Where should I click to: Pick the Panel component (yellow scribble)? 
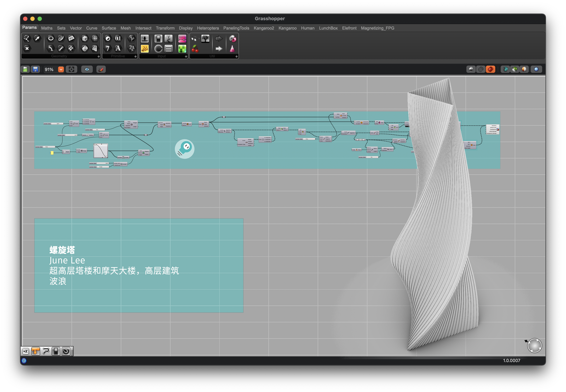[x=145, y=49]
